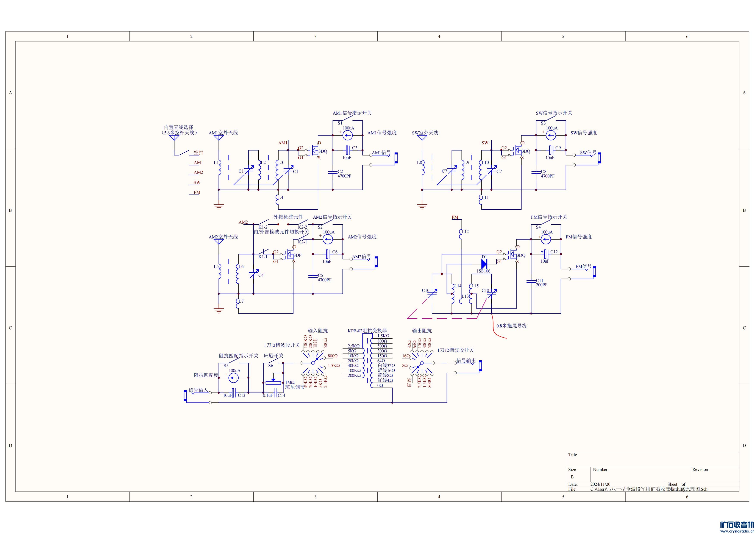Click the D1 1SS106 diode symbol
Image resolution: width=756 pixels, height=534 pixels.
pos(484,263)
